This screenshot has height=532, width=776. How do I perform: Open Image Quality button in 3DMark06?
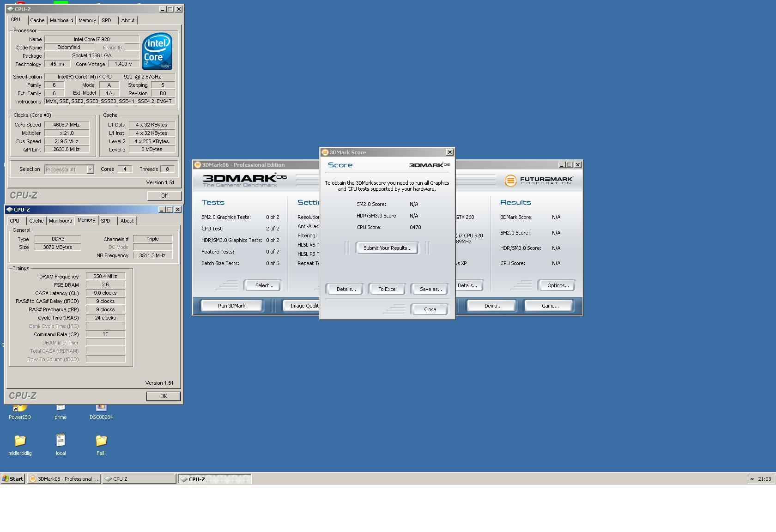(301, 306)
